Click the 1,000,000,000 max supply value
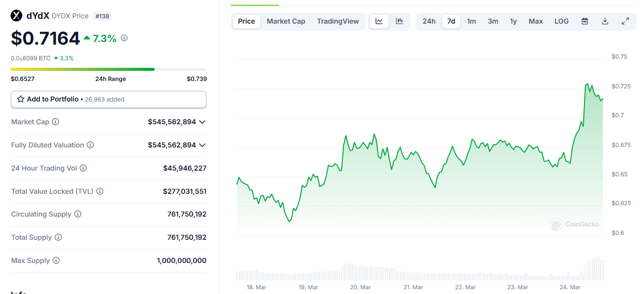The width and height of the screenshot is (644, 294). [182, 260]
